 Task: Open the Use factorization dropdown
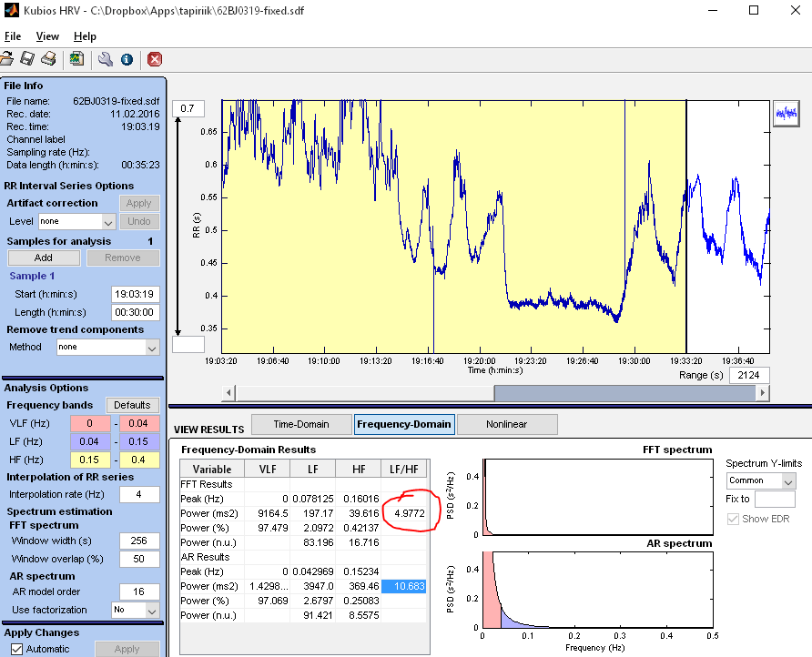134,610
